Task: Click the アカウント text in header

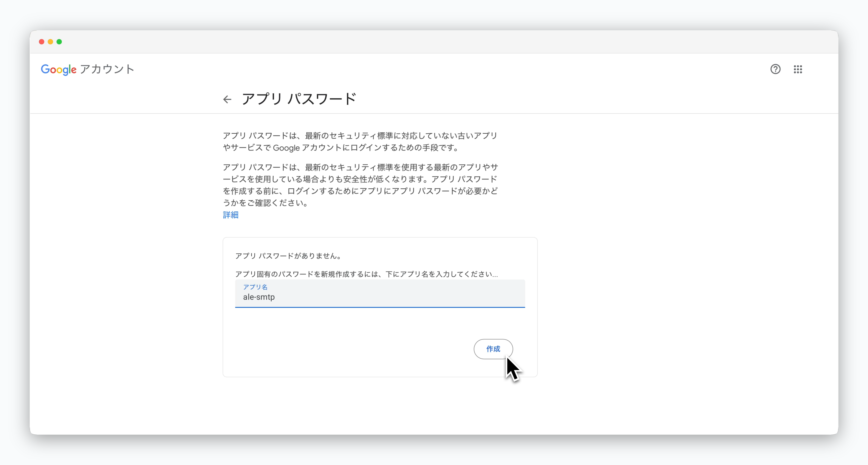Action: point(107,69)
